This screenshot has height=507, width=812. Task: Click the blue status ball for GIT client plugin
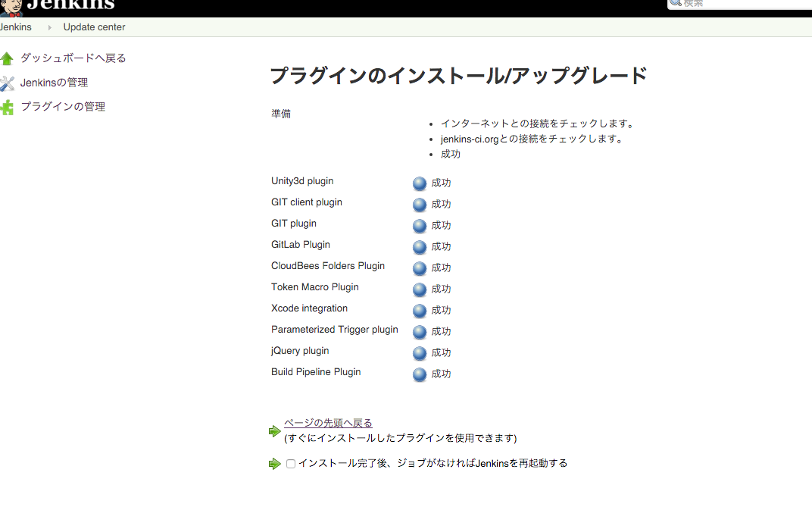pos(420,205)
